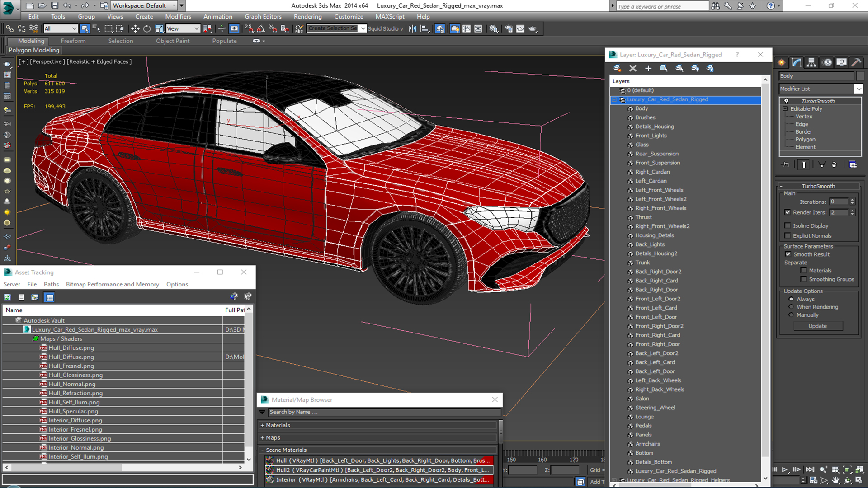The image size is (868, 488).
Task: Switch to Object Paint ribbon tab
Action: click(x=173, y=41)
